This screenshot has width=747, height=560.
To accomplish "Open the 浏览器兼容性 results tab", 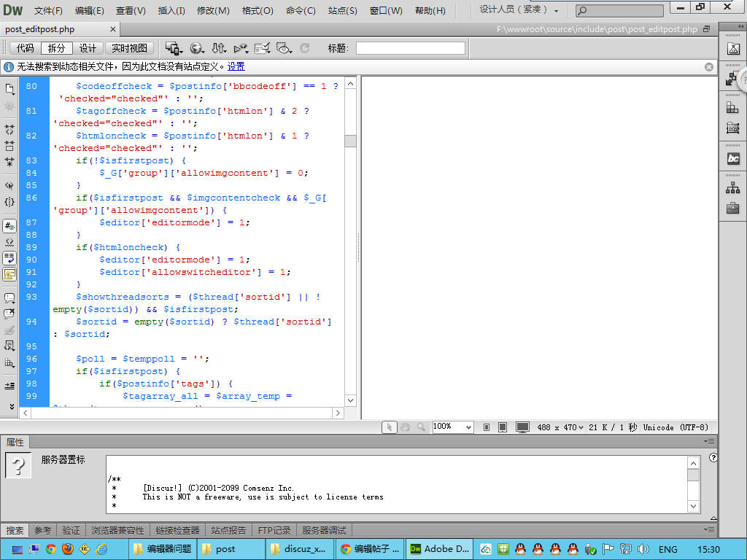I will click(117, 530).
